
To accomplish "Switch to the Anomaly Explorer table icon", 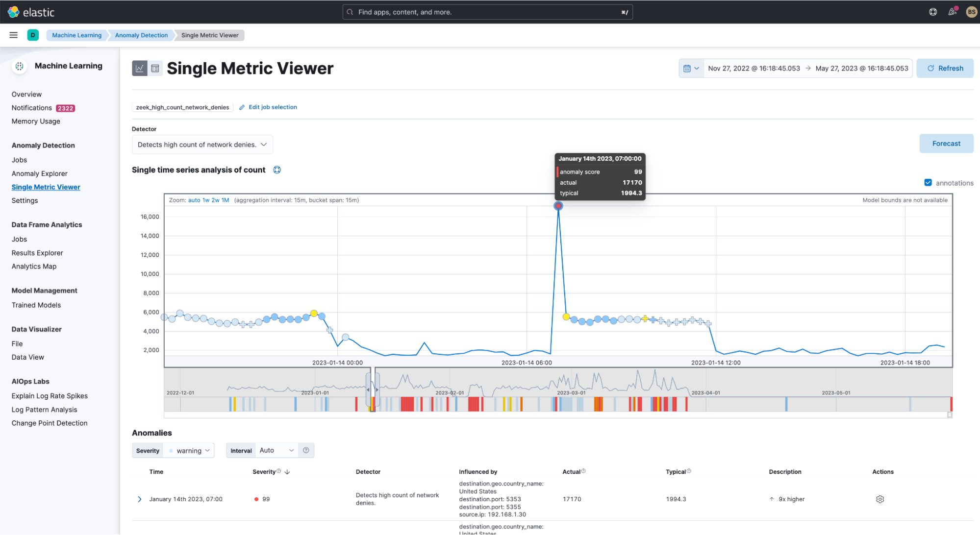I will point(155,69).
